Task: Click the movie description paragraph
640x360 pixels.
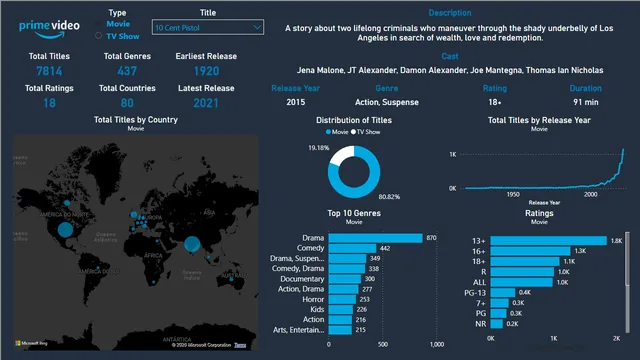Action: coord(449,33)
